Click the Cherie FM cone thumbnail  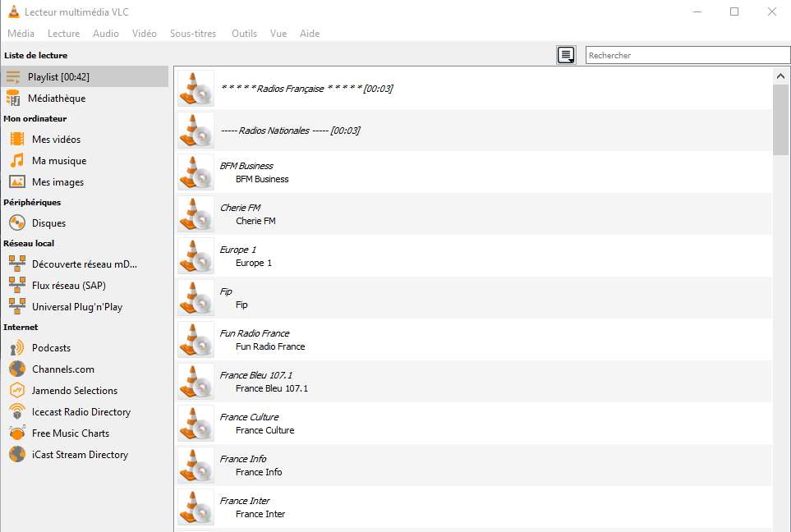point(195,214)
